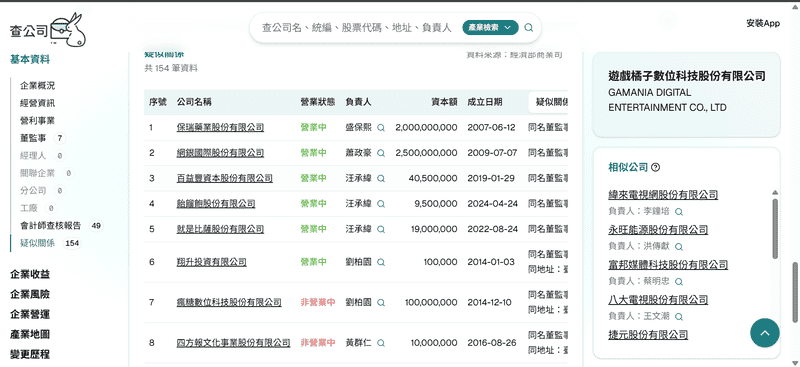This screenshot has height=367, width=800.
Task: Click the 成立日期 column header
Action: (x=485, y=102)
